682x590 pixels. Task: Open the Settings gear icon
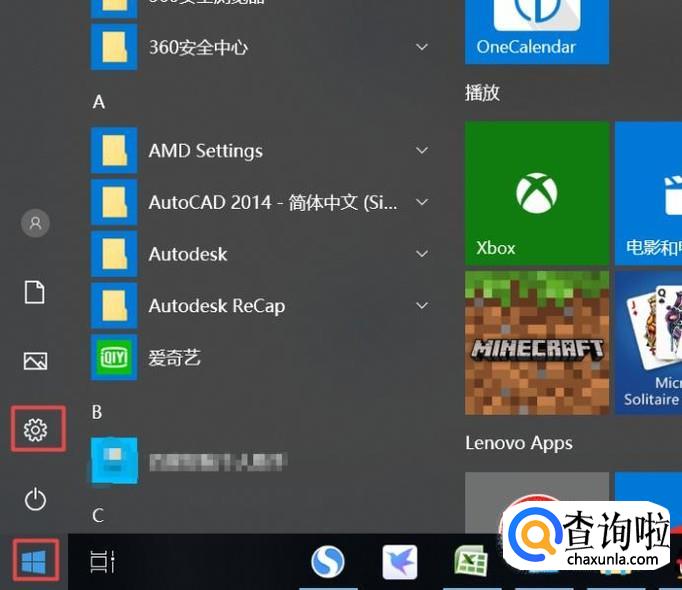[36, 430]
